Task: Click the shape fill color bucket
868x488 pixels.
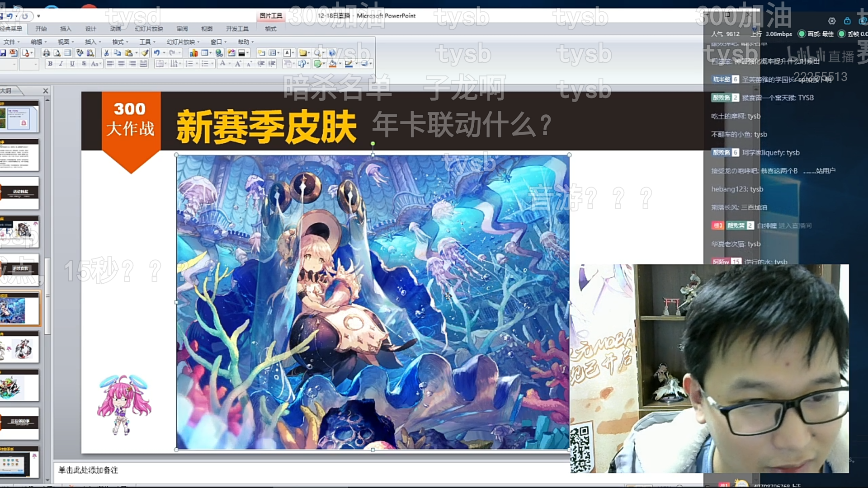Action: [332, 64]
